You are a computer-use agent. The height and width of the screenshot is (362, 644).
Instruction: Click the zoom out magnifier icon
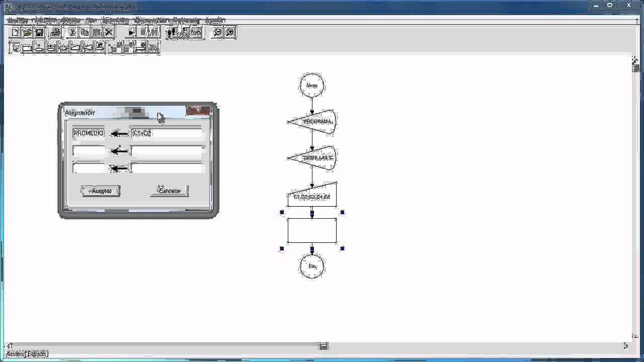pyautogui.click(x=217, y=32)
